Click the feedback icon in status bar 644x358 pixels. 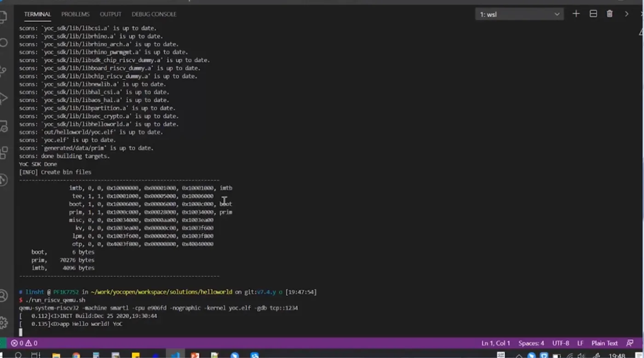630,343
